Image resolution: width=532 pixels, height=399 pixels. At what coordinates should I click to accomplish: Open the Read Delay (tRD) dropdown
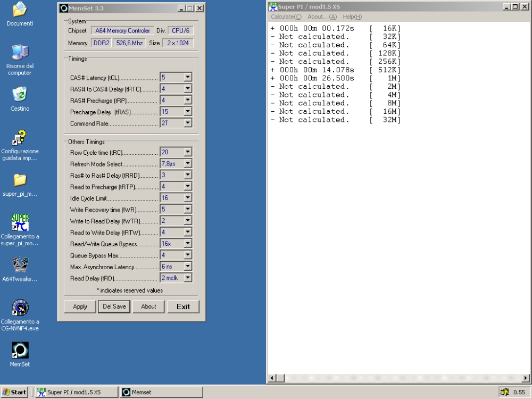click(x=188, y=278)
